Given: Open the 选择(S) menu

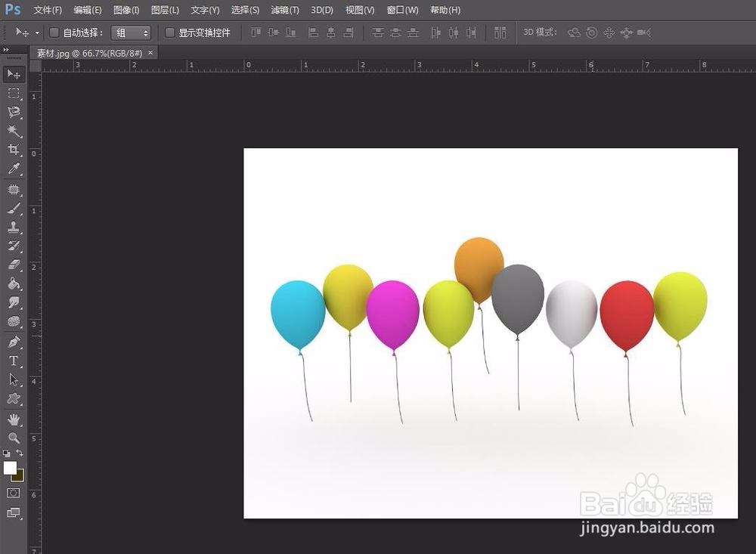Looking at the screenshot, I should 244,10.
